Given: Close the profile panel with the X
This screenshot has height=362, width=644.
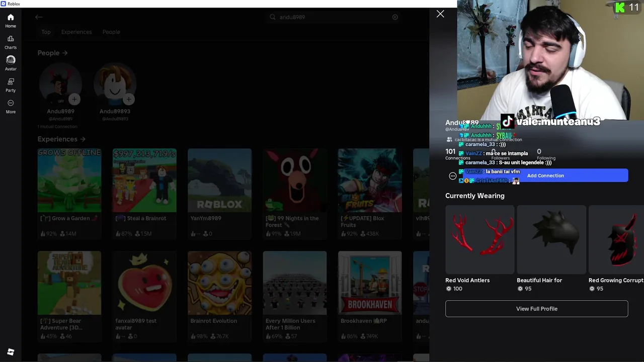Looking at the screenshot, I should click(440, 14).
